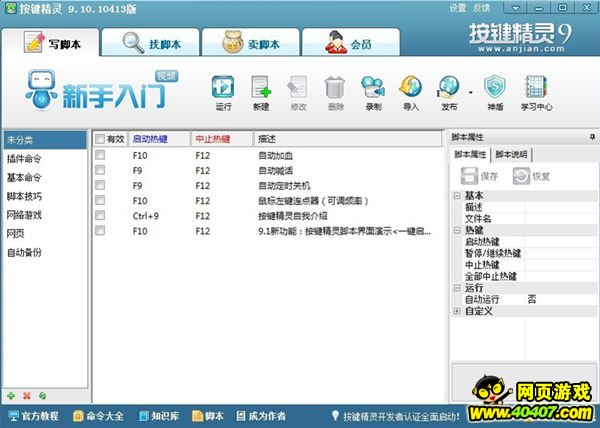The width and height of the screenshot is (600, 428).
Task: Select the 脚本技巧 category
Action: pyautogui.click(x=45, y=196)
